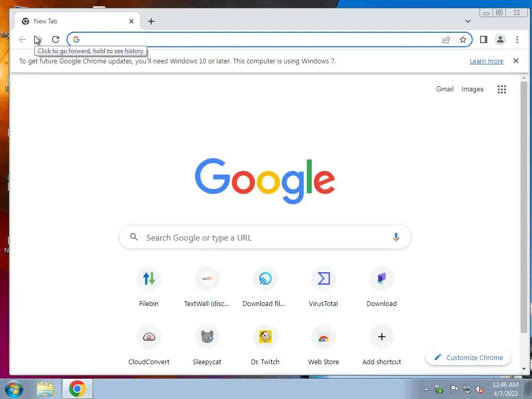This screenshot has width=532, height=399.
Task: Open the taskbar clock 12:46 AM
Action: coord(505,389)
